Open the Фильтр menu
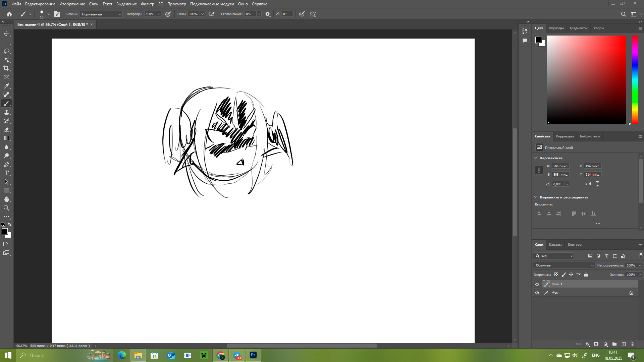The width and height of the screenshot is (644, 362). (x=147, y=4)
